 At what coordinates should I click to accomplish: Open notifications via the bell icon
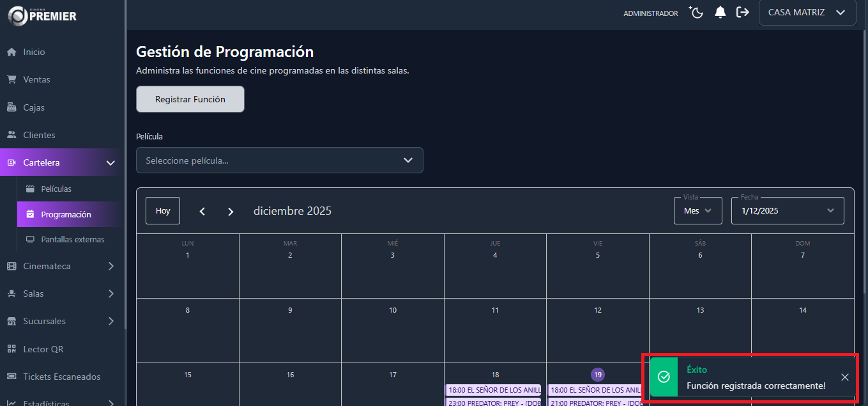click(720, 12)
